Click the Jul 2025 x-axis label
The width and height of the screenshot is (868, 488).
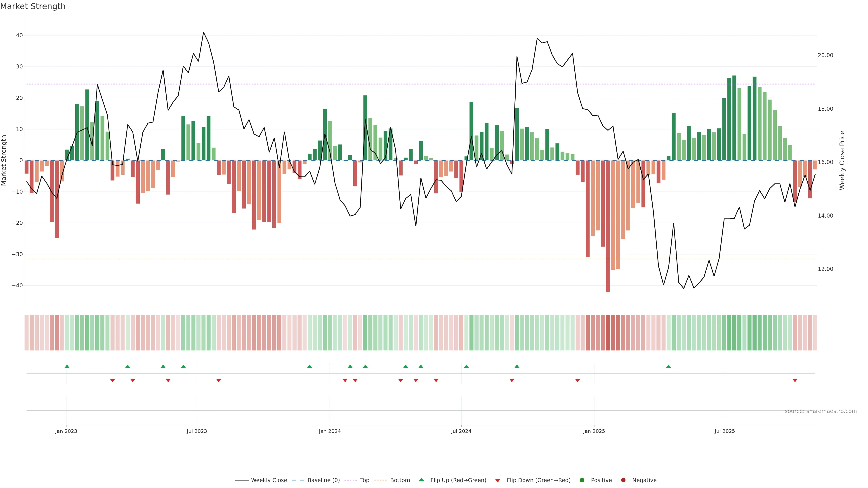tap(724, 431)
